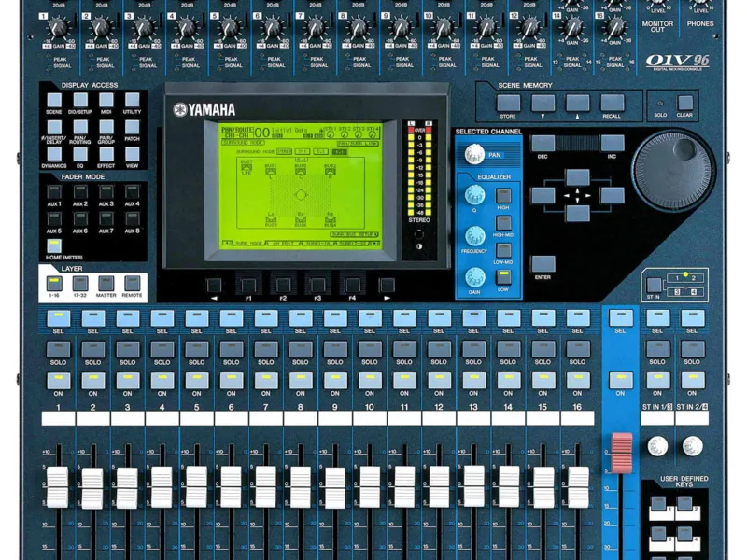The width and height of the screenshot is (747, 560).
Task: Grab the channel 3 fader cap
Action: [x=127, y=487]
